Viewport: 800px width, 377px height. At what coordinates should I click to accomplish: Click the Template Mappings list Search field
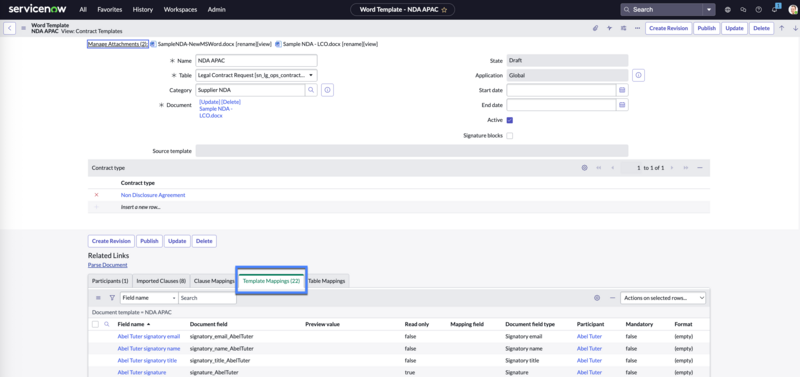pyautogui.click(x=207, y=298)
